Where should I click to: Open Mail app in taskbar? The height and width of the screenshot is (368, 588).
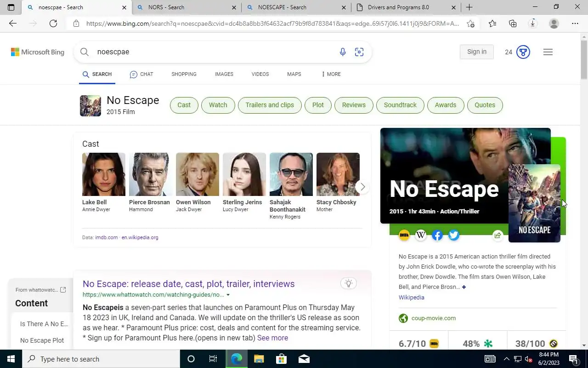point(304,359)
